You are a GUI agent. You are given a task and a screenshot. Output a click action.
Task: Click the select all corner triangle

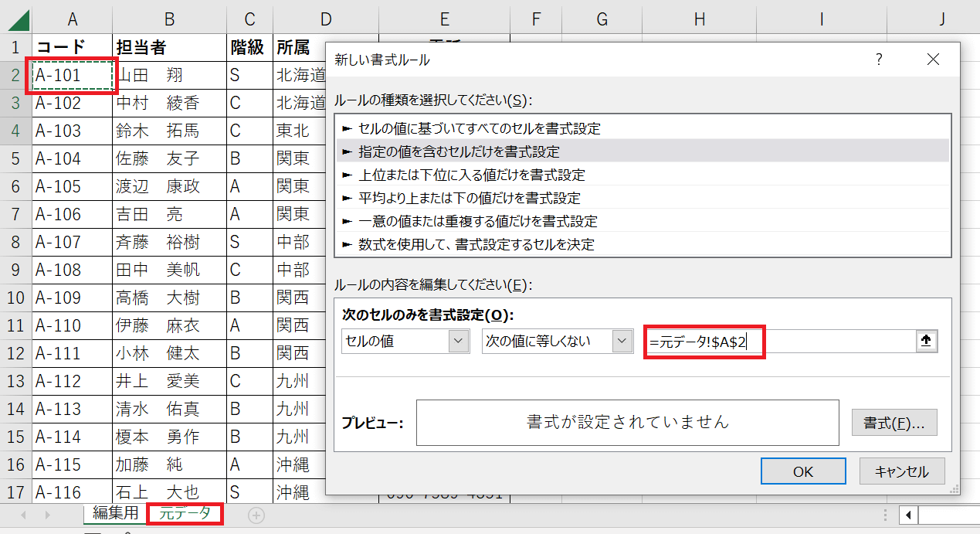pyautogui.click(x=16, y=20)
